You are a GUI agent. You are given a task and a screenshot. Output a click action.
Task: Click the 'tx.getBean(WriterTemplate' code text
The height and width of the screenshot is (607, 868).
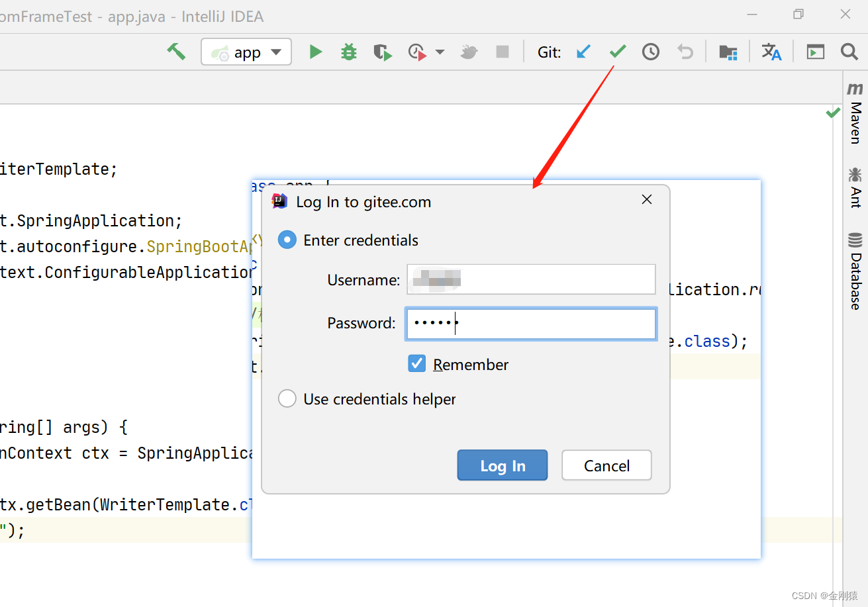tap(115, 504)
